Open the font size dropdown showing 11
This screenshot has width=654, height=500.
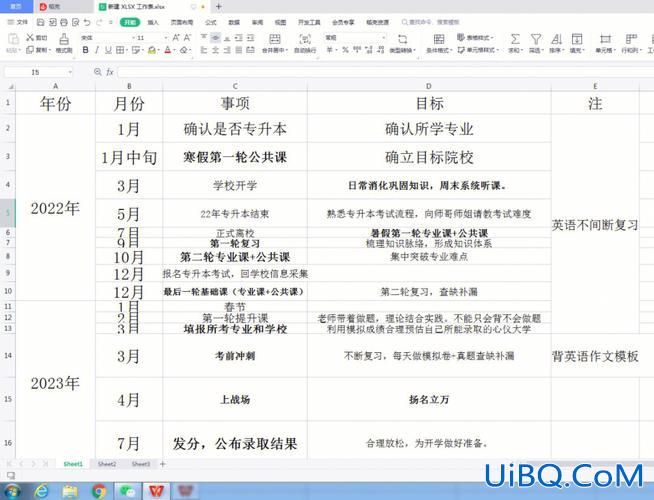(x=166, y=38)
